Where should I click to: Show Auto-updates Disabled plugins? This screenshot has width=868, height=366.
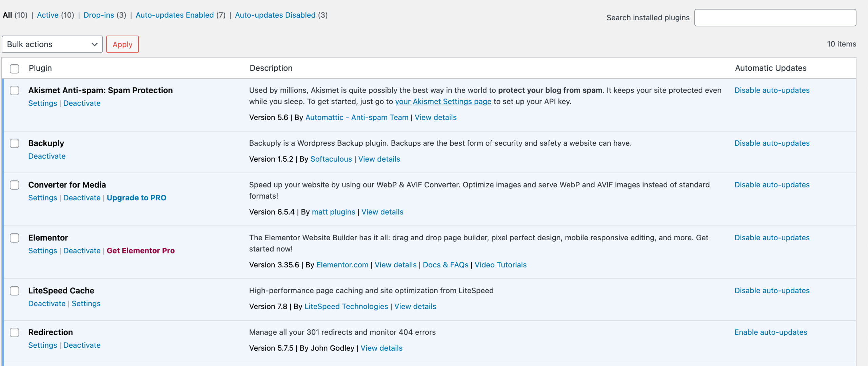(x=275, y=15)
